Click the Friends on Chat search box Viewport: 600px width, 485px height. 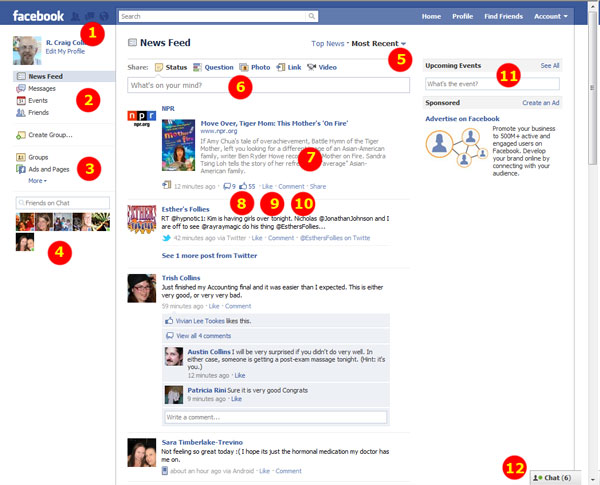tap(63, 203)
